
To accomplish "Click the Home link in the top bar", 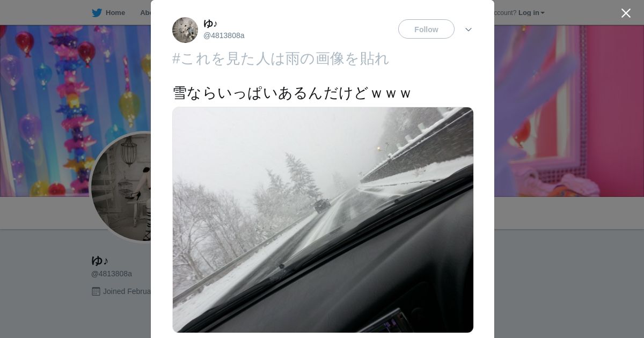I will tap(115, 13).
